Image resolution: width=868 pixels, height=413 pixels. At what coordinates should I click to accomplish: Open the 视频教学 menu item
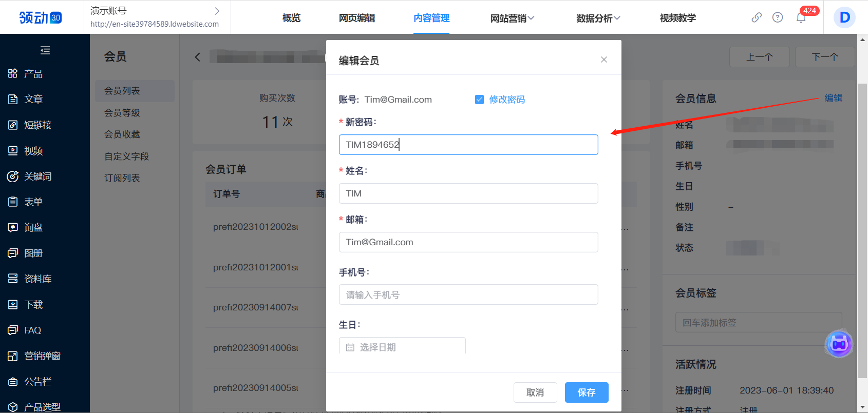coord(677,18)
